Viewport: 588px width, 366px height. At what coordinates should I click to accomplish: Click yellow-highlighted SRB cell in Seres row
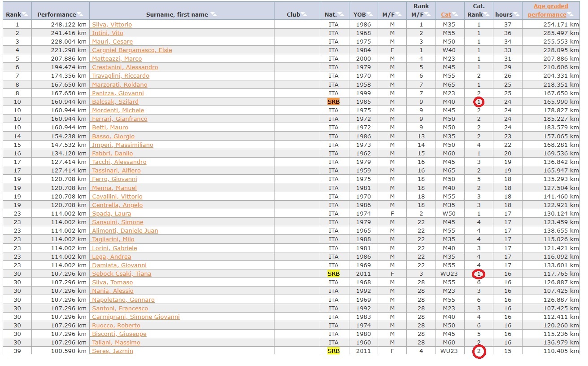coord(333,351)
